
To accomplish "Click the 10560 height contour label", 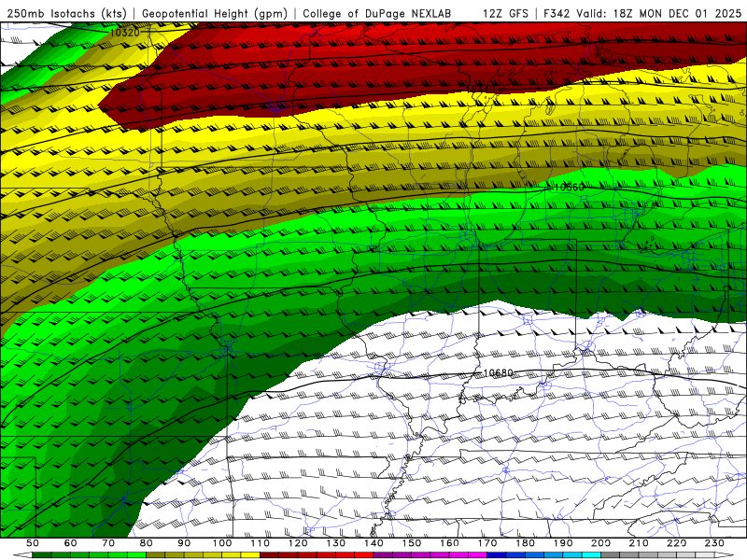I will (x=570, y=188).
